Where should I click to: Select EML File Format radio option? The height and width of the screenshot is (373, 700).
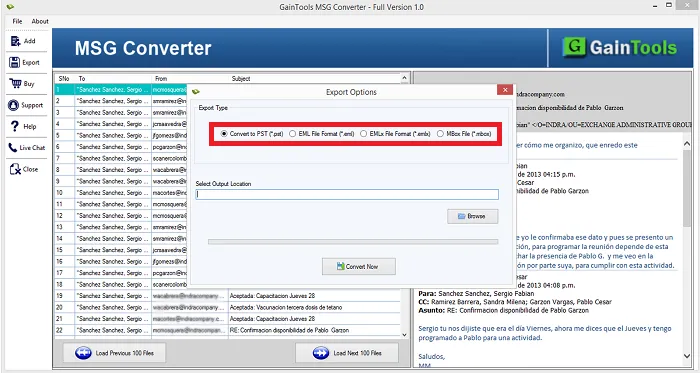(x=292, y=133)
